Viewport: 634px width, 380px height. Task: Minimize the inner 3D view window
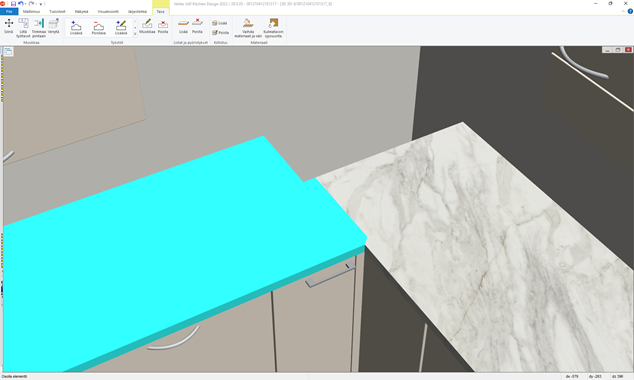tap(607, 50)
